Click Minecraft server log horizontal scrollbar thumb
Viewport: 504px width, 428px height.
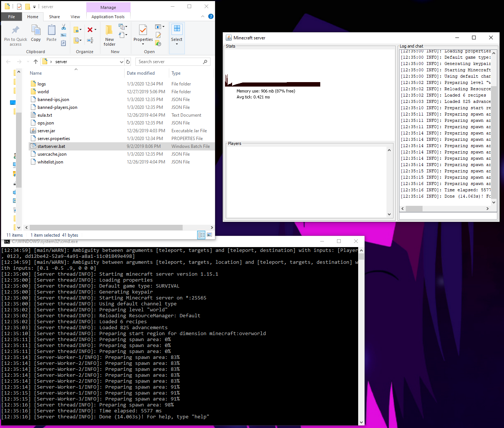point(414,209)
